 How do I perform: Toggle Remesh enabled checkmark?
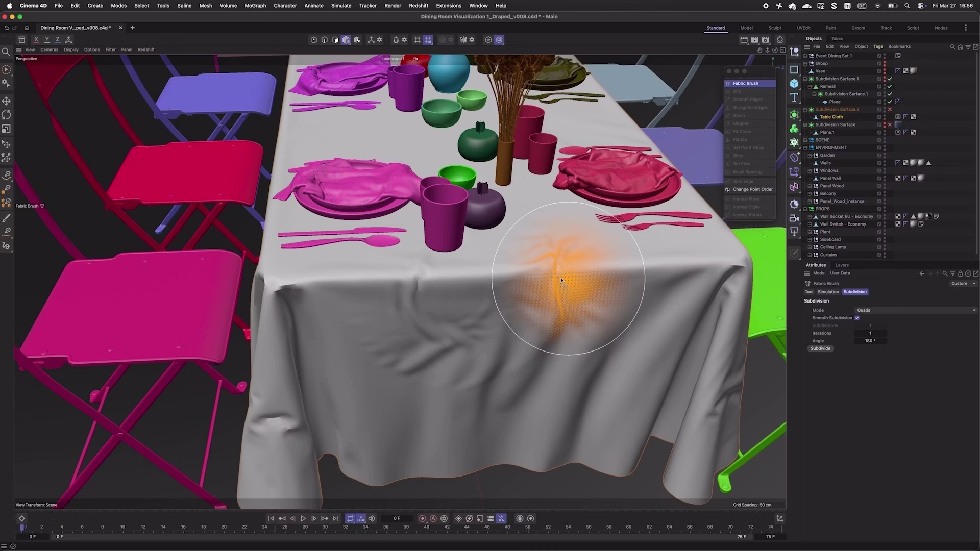coord(890,86)
